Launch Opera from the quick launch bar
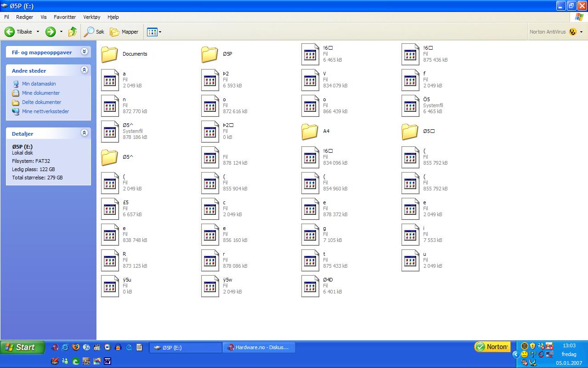 point(55,347)
